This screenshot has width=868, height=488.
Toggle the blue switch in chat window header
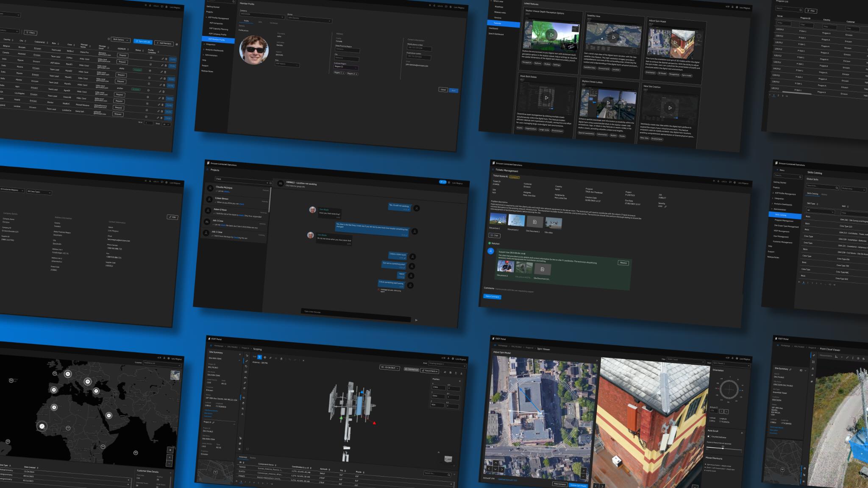(x=442, y=182)
